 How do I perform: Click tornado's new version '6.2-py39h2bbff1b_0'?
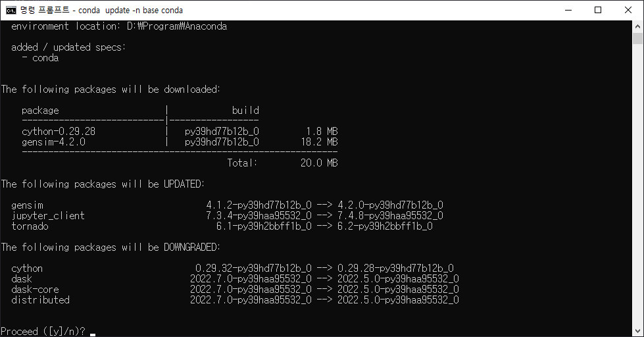pos(385,226)
